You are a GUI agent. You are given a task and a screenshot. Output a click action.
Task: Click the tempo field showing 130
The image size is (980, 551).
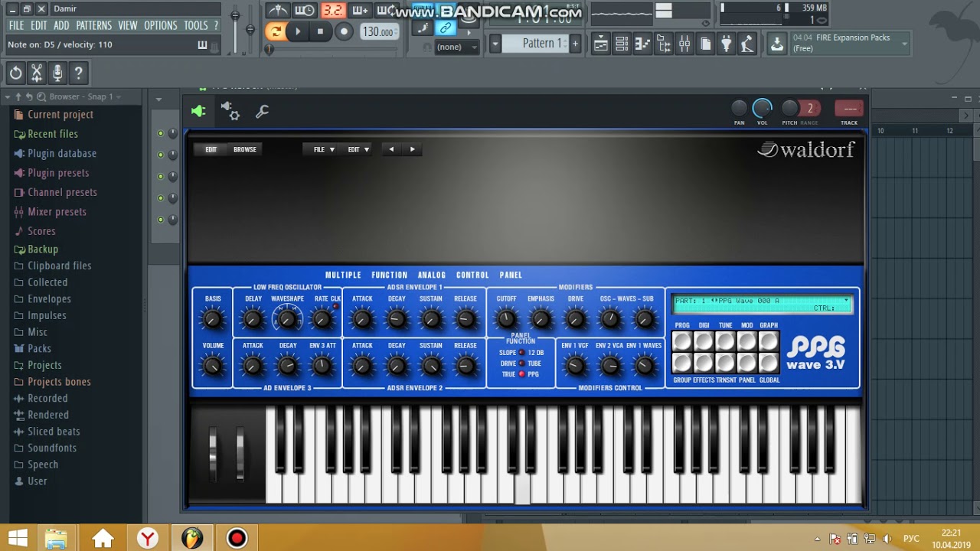point(378,32)
